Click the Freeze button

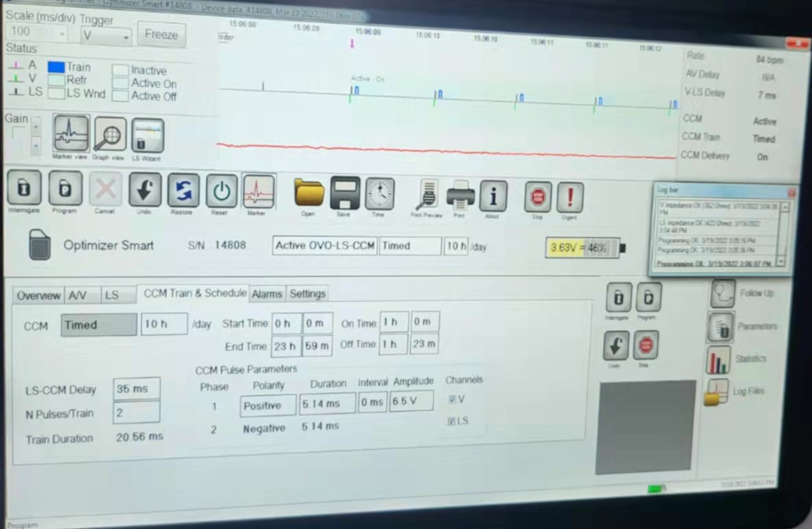tap(161, 35)
